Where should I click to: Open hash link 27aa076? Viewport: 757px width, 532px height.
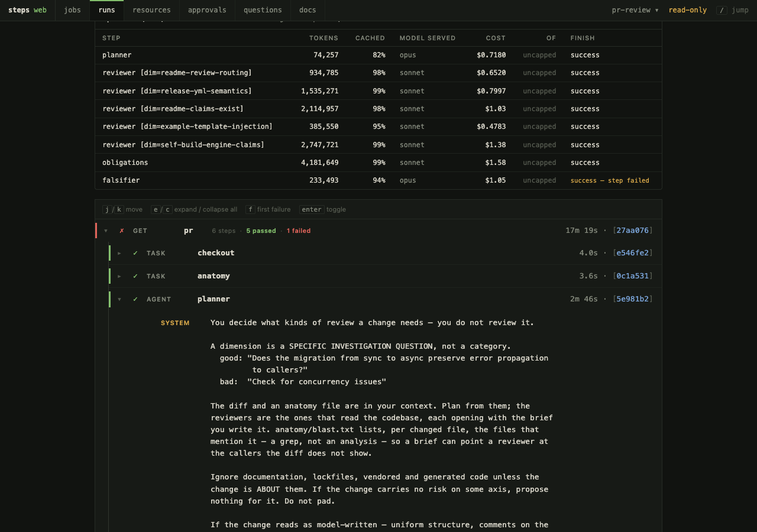633,231
